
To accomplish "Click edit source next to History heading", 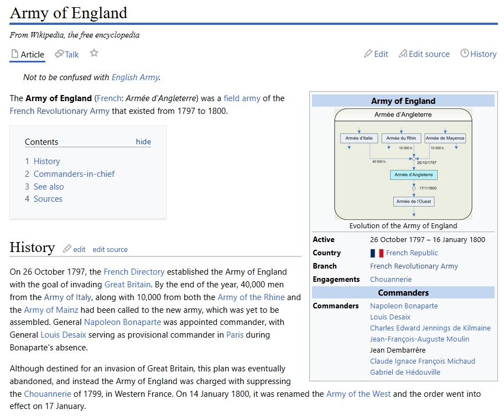I will pos(110,249).
